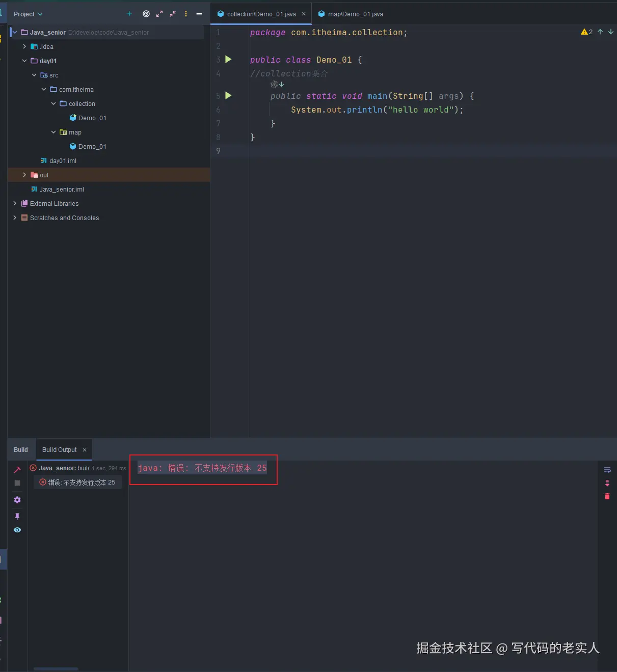This screenshot has width=617, height=672.
Task: Click the 'java: 错误: 不支持发行版本 25' output line
Action: click(x=202, y=468)
